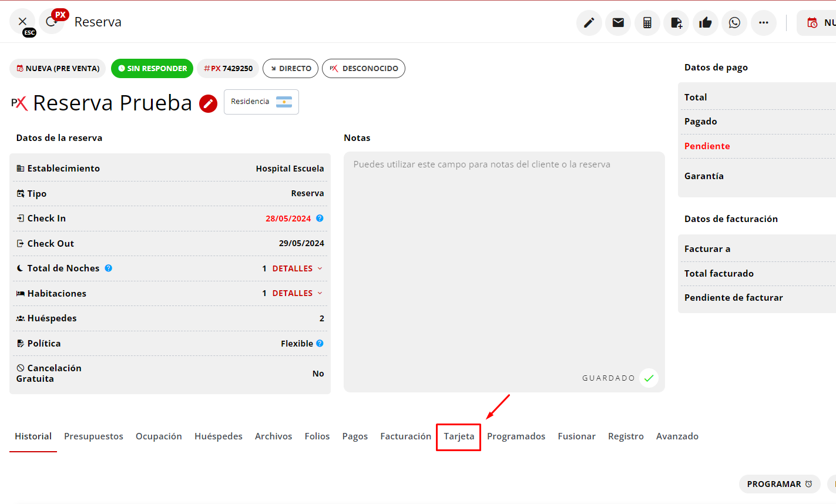Image resolution: width=836 pixels, height=504 pixels.
Task: Click the red edit icon beside Reserva Prueba
Action: point(208,103)
